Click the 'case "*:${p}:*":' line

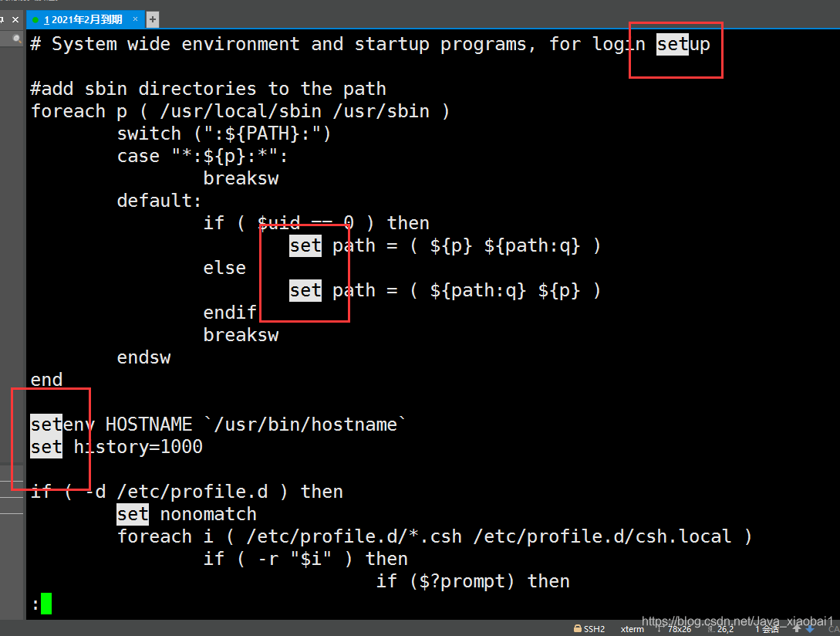point(203,156)
